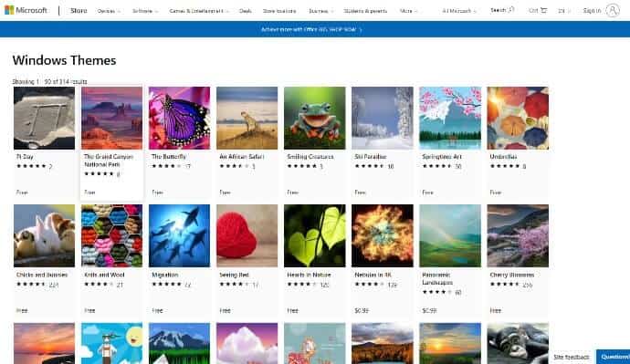Click the star rating under Umbrellas

point(505,166)
